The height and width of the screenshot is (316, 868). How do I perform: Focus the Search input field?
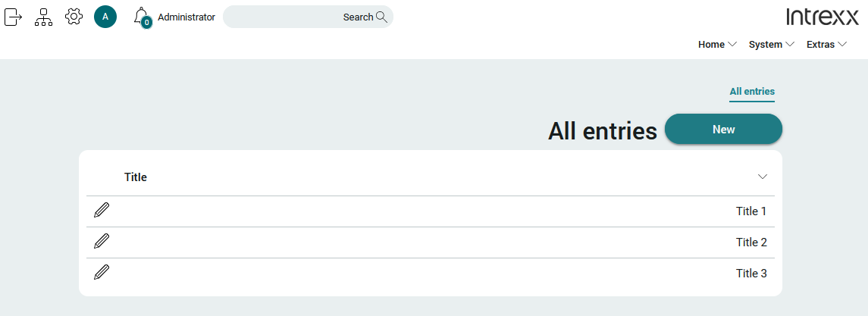(308, 17)
